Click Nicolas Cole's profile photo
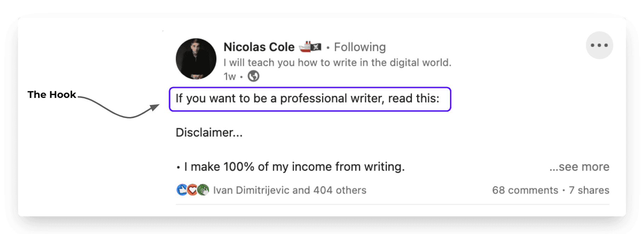644x234 pixels. [x=196, y=59]
